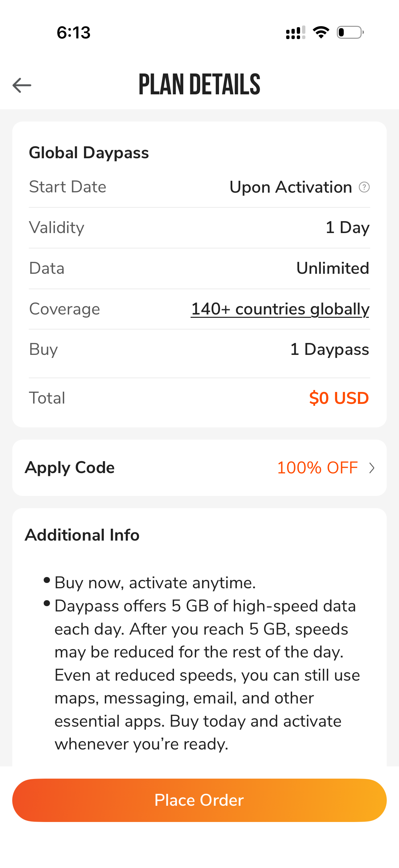Open the Start Date help question-mark icon
This screenshot has width=399, height=868.
[x=364, y=187]
